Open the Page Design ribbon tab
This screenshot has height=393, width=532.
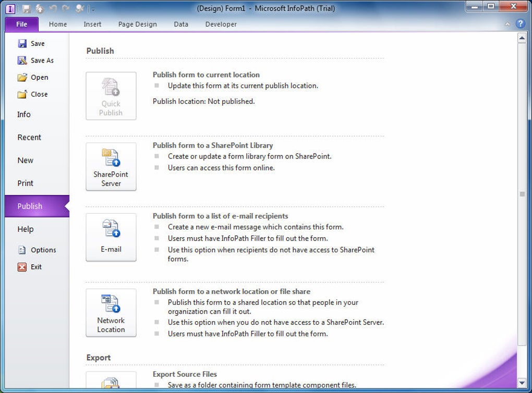click(137, 24)
